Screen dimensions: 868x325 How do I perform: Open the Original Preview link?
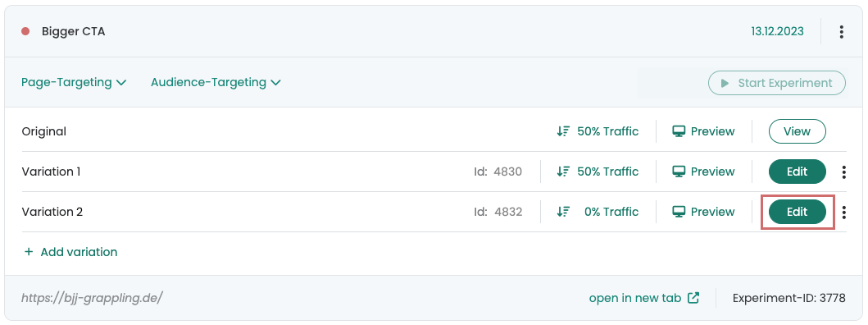coord(703,131)
